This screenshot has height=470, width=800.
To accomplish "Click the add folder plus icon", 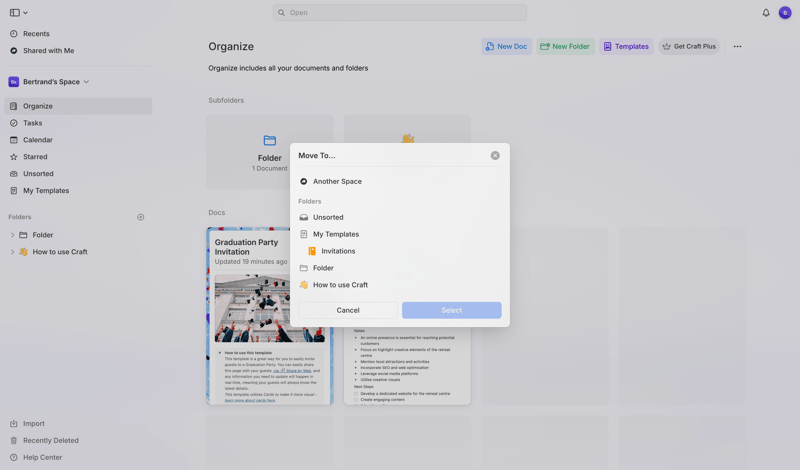I will point(141,217).
